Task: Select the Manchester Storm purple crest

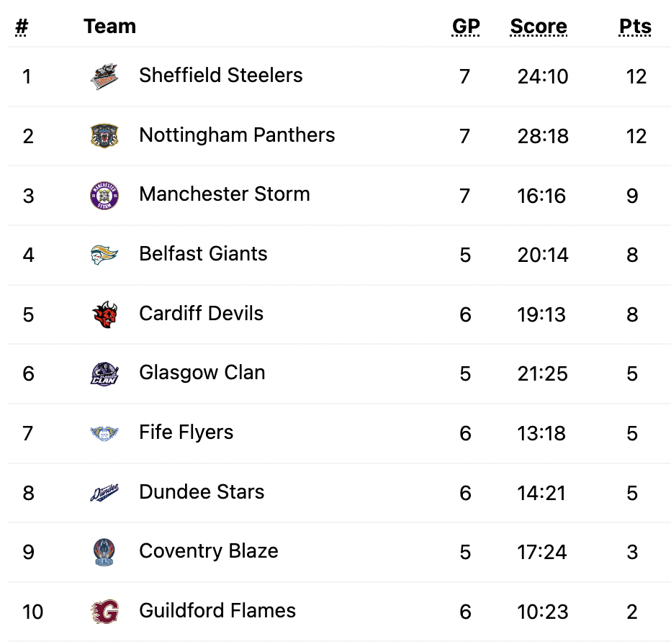Action: pos(104,196)
